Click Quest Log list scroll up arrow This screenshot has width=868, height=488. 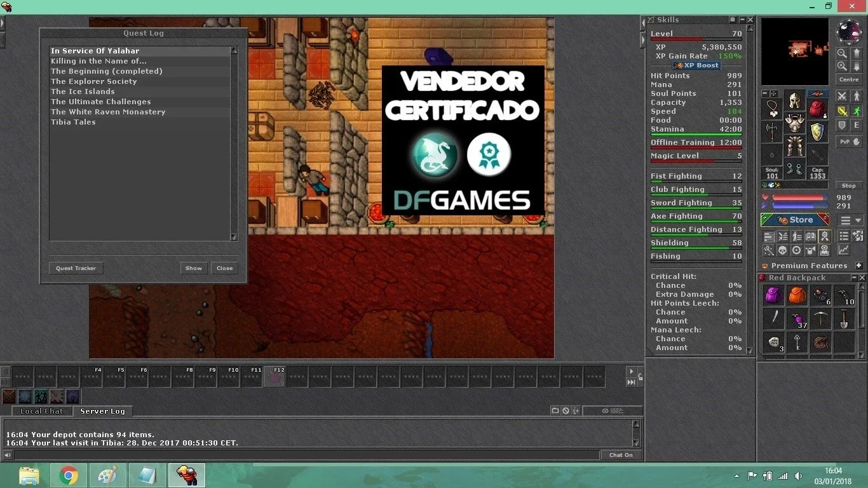point(234,50)
